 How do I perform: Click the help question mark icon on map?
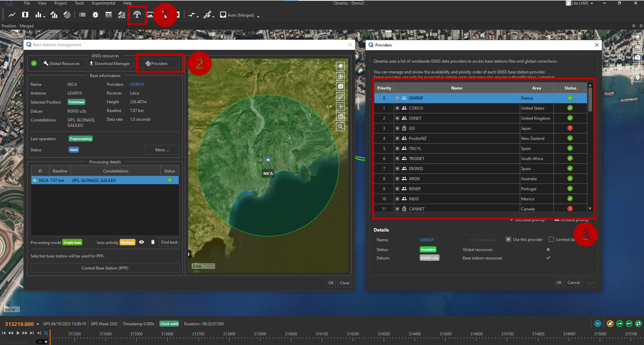(x=340, y=117)
